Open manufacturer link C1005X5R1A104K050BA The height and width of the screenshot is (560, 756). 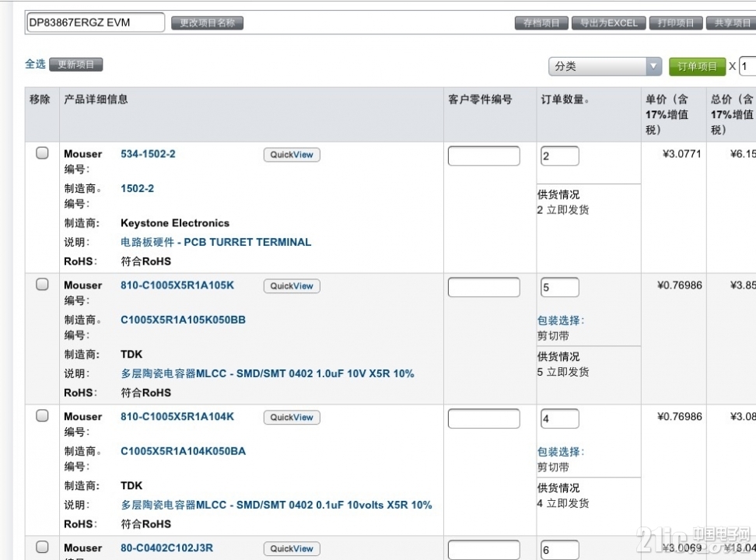[184, 451]
